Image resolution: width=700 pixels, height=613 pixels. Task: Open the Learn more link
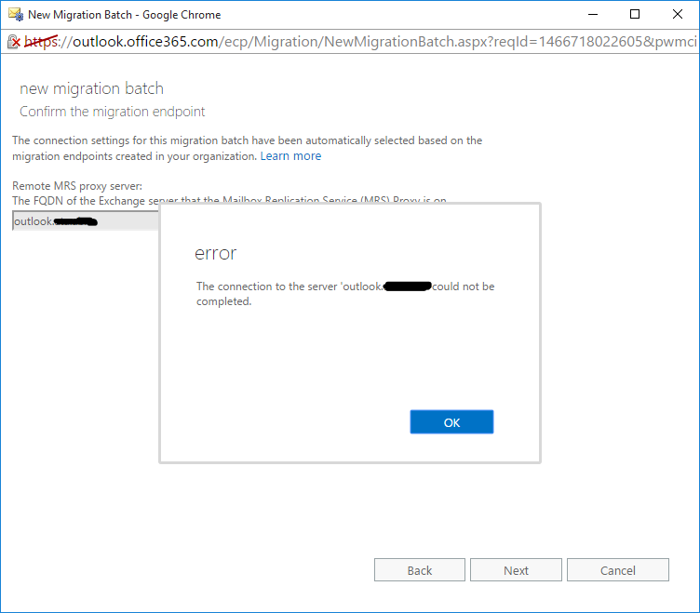[290, 156]
